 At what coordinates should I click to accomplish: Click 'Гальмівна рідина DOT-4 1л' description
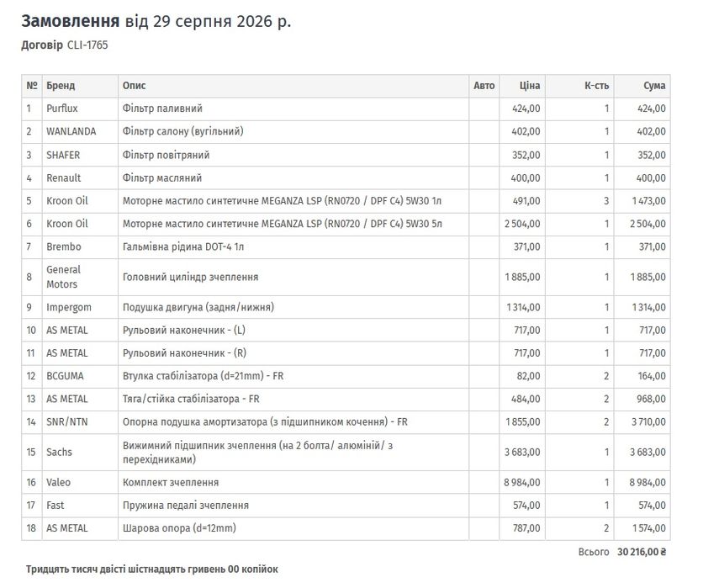point(183,246)
